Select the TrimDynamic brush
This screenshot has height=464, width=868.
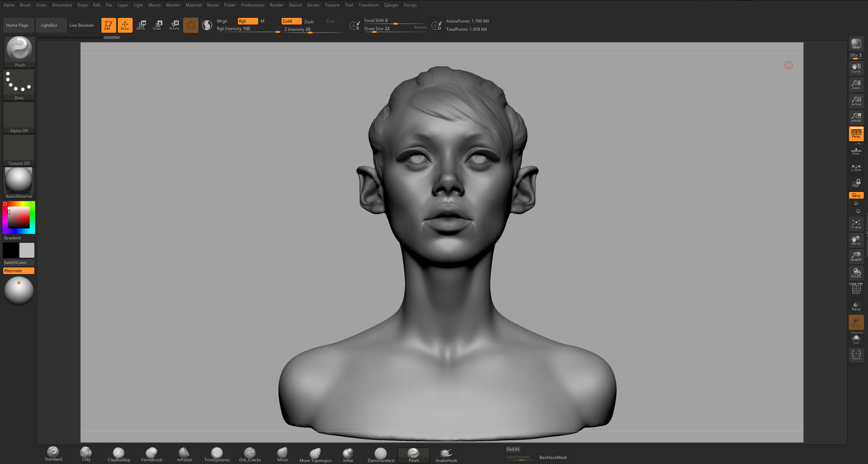tap(217, 454)
